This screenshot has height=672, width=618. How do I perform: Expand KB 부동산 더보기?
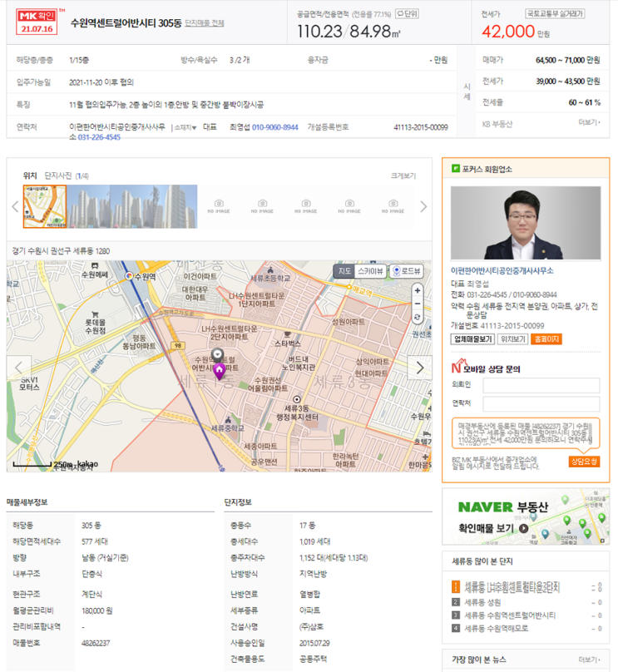click(589, 122)
